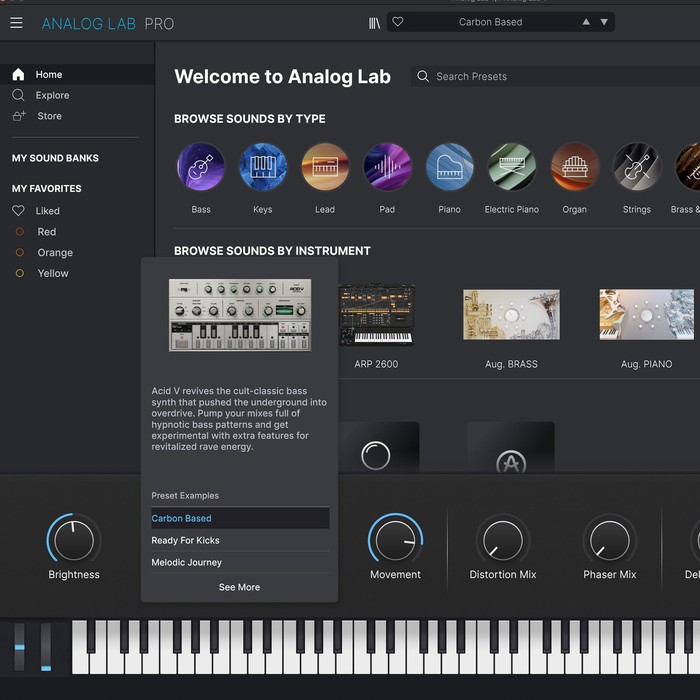Open the preset library browser icon
The width and height of the screenshot is (700, 700).
point(374,23)
